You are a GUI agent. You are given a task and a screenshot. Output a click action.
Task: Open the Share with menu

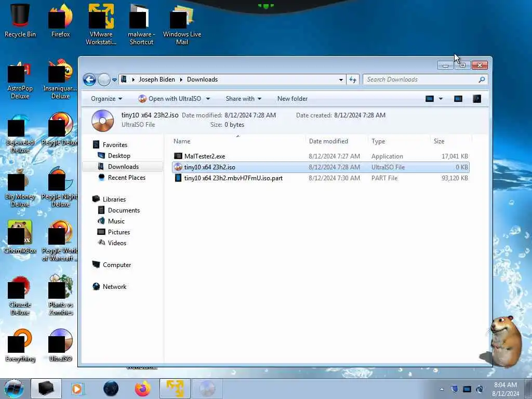click(x=244, y=99)
